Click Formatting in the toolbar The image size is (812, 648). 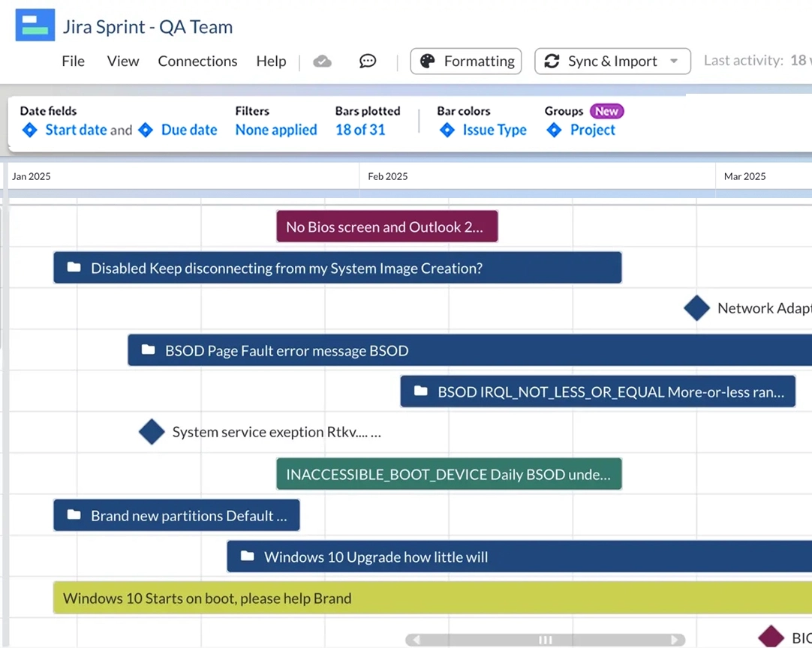(479, 61)
